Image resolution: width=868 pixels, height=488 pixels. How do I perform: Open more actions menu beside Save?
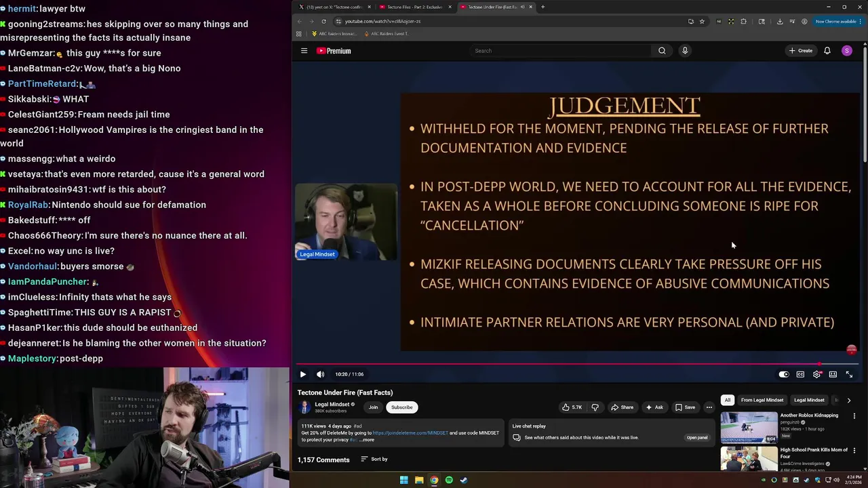tap(709, 407)
